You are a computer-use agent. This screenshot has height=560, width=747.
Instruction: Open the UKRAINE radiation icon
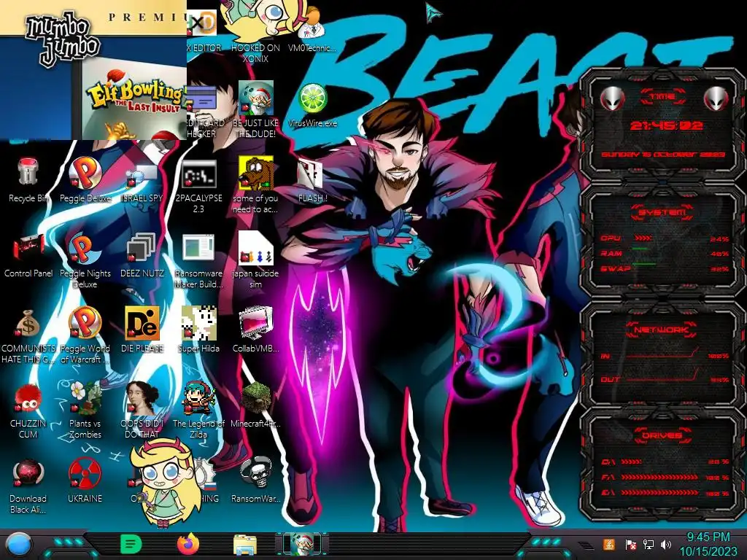(x=85, y=481)
